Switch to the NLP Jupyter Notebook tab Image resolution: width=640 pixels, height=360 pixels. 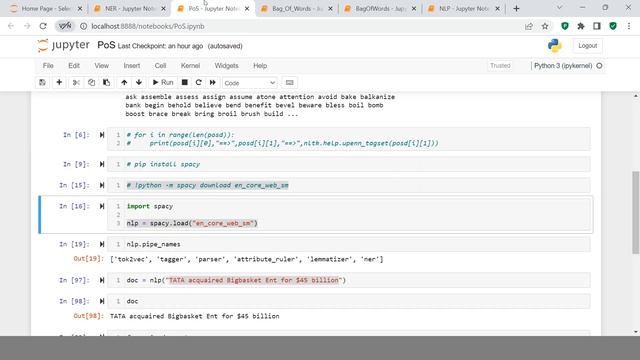pos(464,9)
